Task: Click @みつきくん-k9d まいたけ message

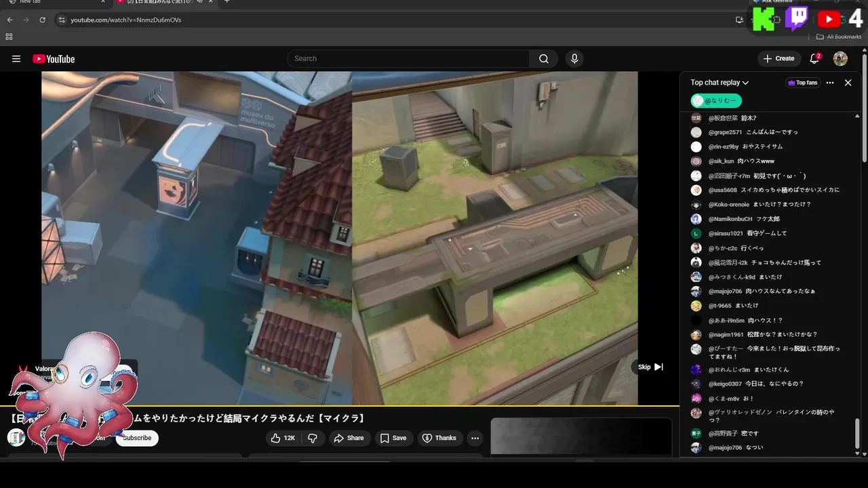Action: click(745, 277)
